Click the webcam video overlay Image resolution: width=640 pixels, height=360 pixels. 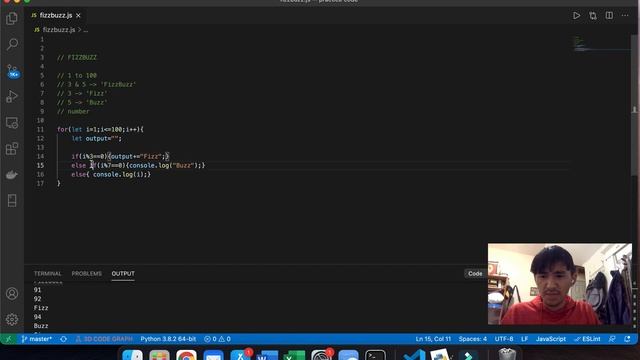(560, 284)
